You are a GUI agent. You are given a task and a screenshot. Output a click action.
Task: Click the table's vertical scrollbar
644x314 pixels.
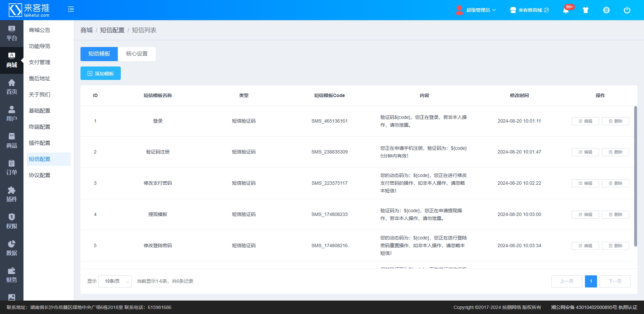click(635, 176)
